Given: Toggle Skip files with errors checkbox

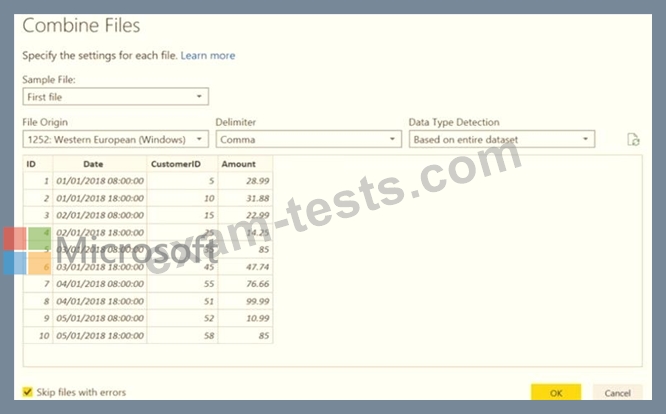Looking at the screenshot, I should tap(28, 392).
